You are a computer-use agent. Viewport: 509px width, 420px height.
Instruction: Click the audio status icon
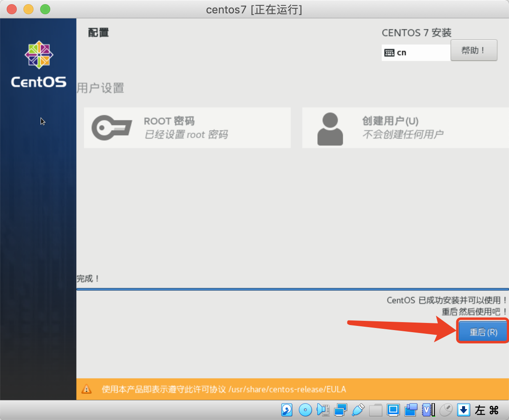point(323,410)
